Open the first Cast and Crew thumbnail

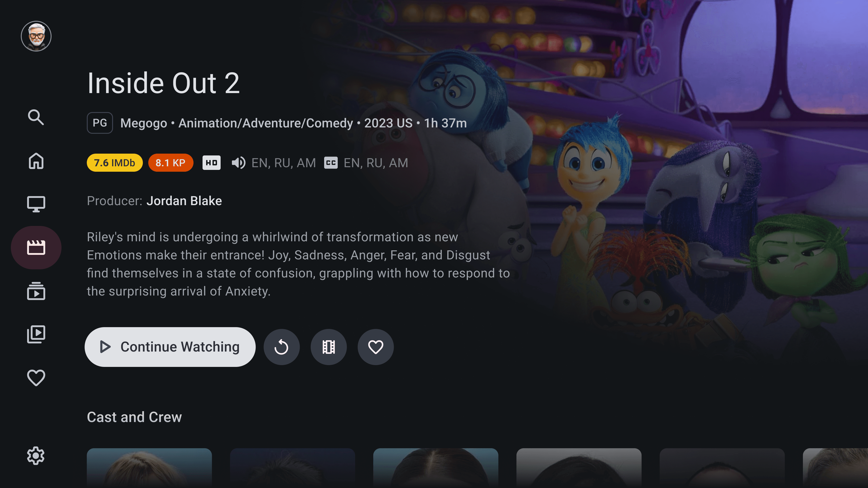pyautogui.click(x=149, y=468)
